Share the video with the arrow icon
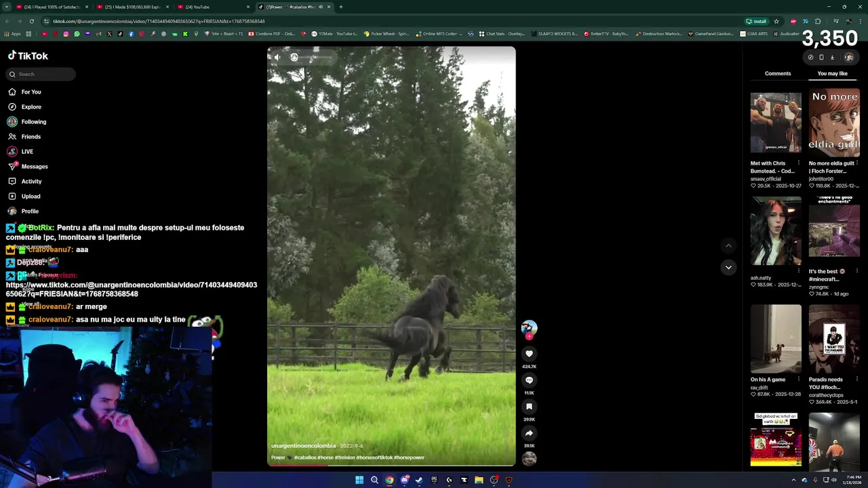 tap(529, 432)
